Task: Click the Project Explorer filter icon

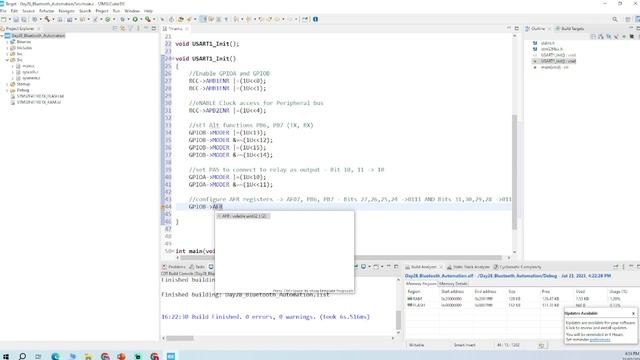Action: (131, 29)
